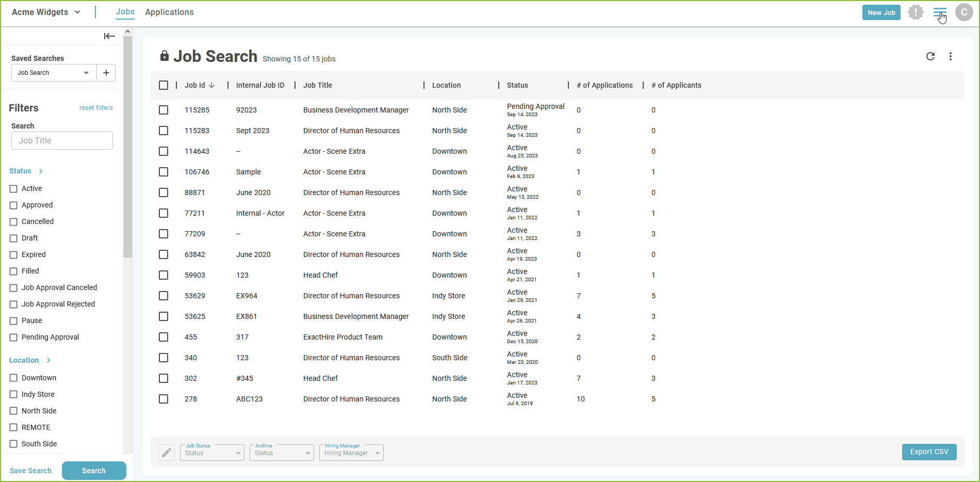This screenshot has width=980, height=482.
Task: Select the checkbox for job 115285
Action: pos(164,110)
